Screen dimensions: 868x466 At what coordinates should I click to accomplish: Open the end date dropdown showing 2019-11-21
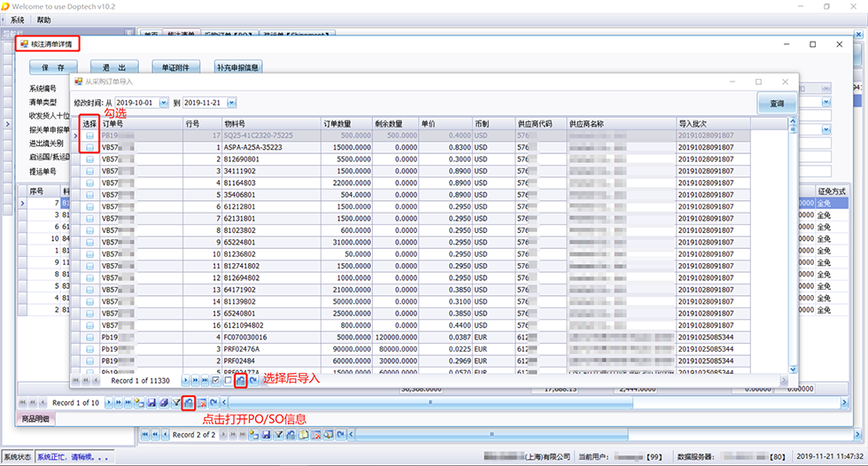click(230, 103)
